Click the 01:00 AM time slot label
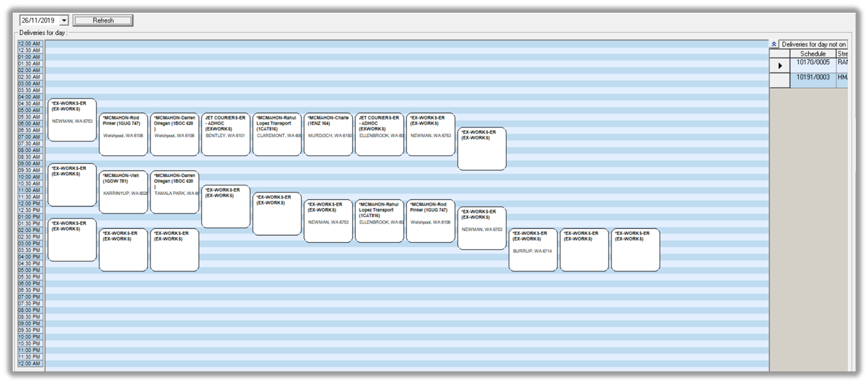The height and width of the screenshot is (386, 868). coord(30,57)
